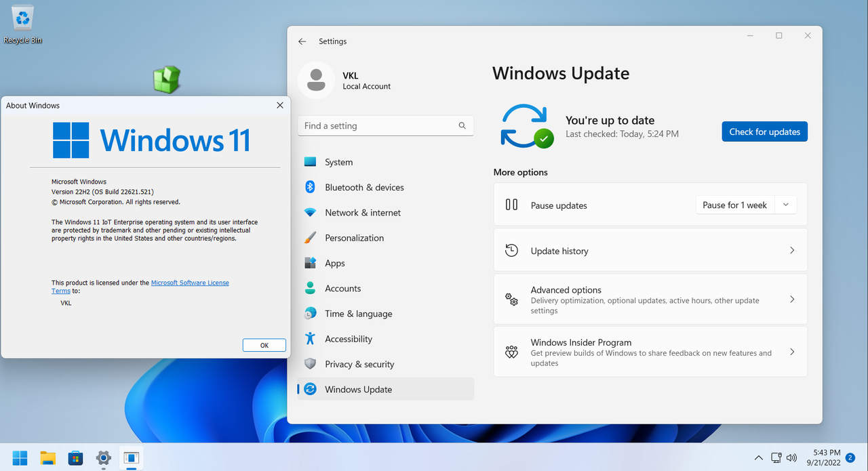Open the Pause for 1 week dropdown
This screenshot has width=868, height=471.
point(786,205)
